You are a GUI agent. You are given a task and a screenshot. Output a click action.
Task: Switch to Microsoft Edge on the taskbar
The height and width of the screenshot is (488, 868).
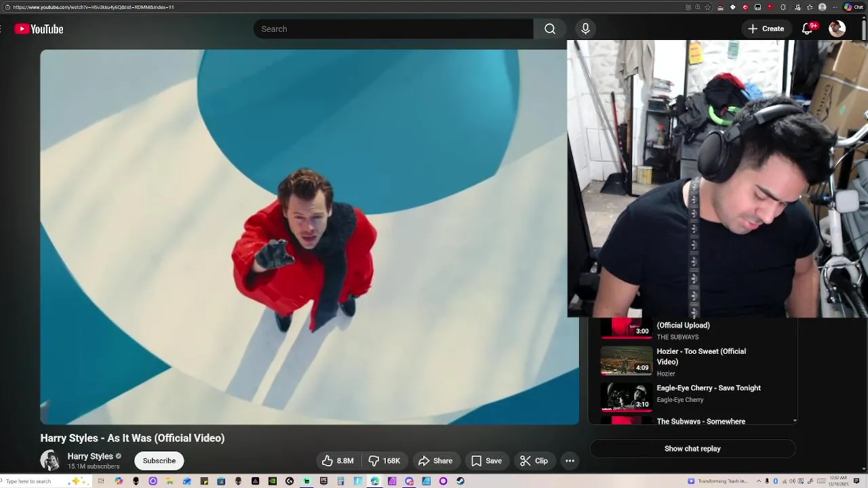pyautogui.click(x=374, y=481)
